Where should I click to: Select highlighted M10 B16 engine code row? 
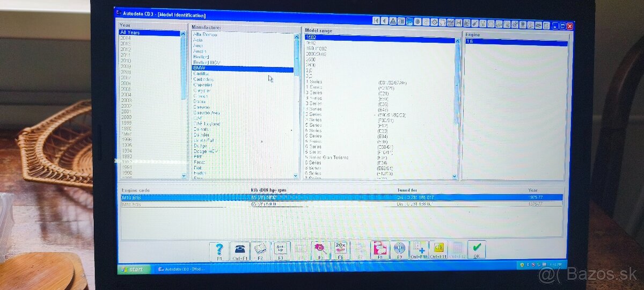[341, 198]
